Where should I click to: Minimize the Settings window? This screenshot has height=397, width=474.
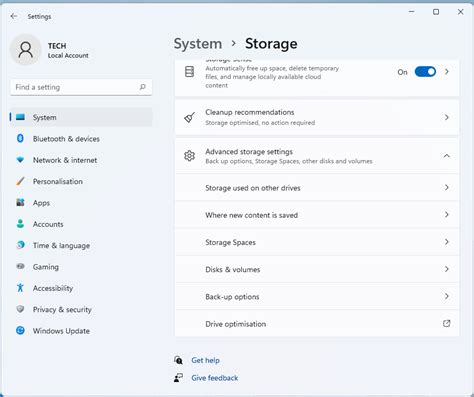coord(412,12)
